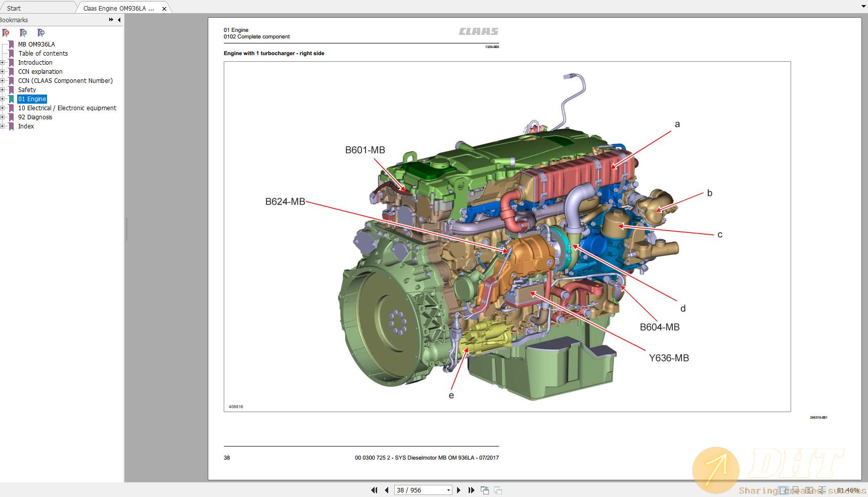Viewport: 868px width, 497px height.
Task: Jump to last page of document
Action: click(x=471, y=490)
